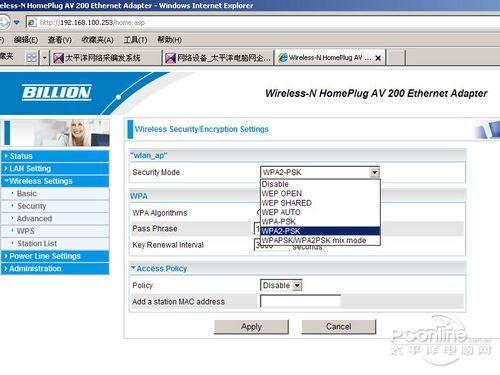Select WEP OPEN security mode
This screenshot has width=500, height=375.
click(x=320, y=193)
